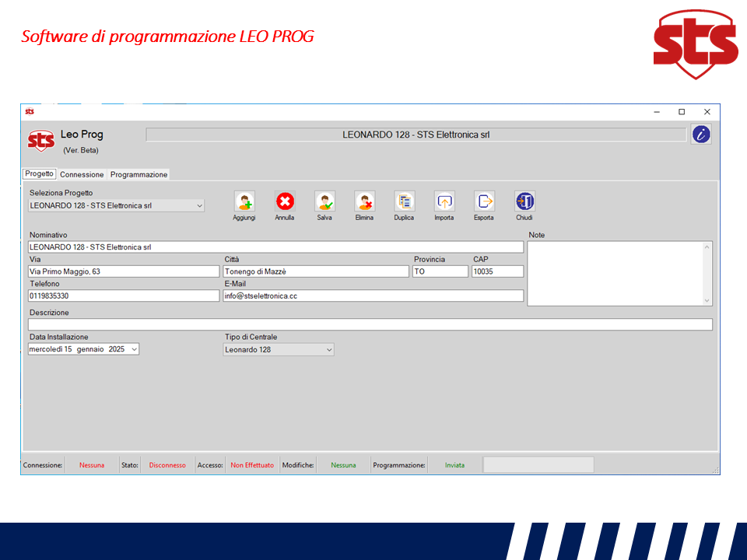Click the Esporta export icon

pyautogui.click(x=484, y=201)
